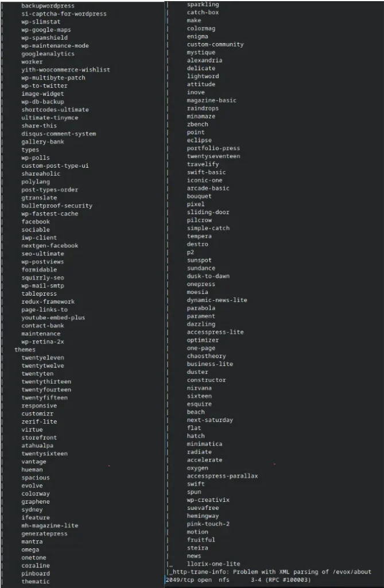Screen dimensions: 384x588
Task: Click the dusk-to-dawn theme name
Action: tap(208, 276)
